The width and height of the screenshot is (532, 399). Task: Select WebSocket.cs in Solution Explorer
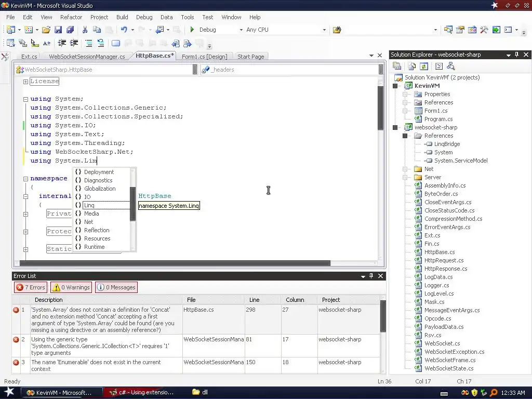(x=442, y=344)
